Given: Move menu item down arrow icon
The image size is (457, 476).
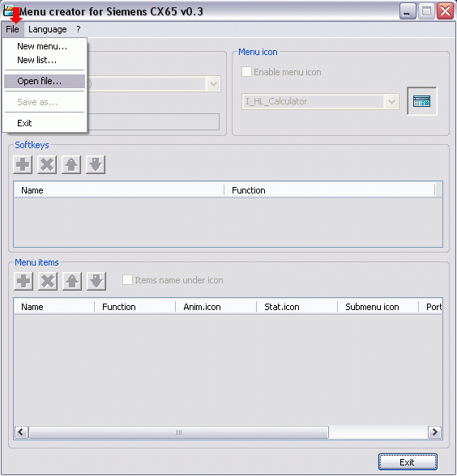Looking at the screenshot, I should pyautogui.click(x=96, y=281).
